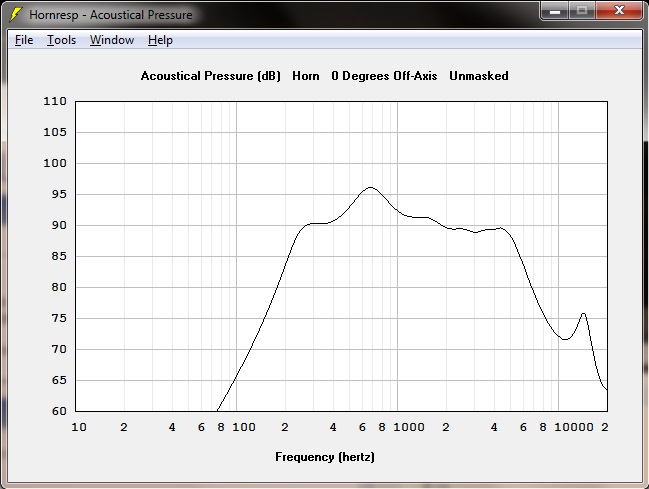Click the 110 value on pressure axis

pyautogui.click(x=55, y=101)
